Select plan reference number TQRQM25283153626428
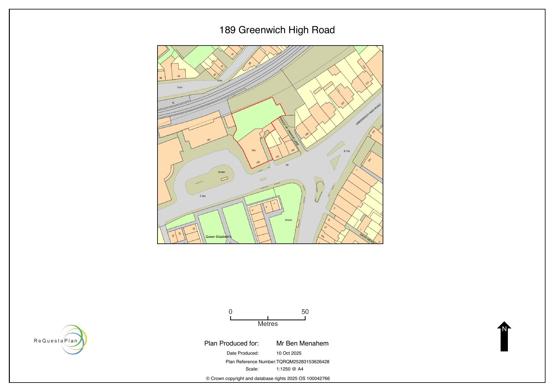 click(x=303, y=362)
